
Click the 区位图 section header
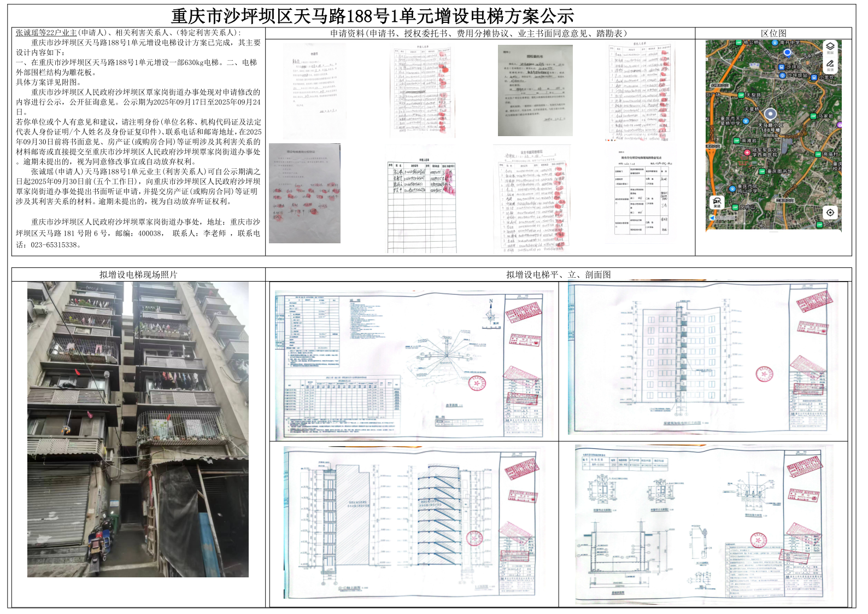(x=773, y=33)
